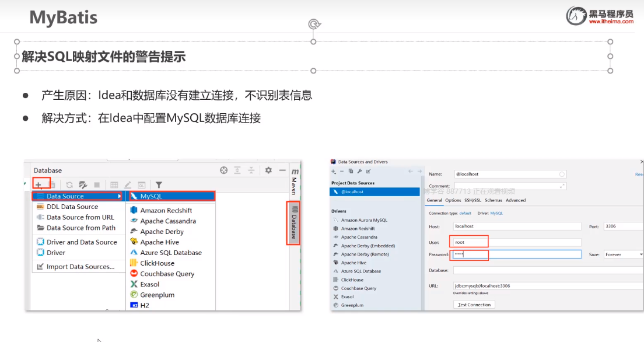
Task: Click the Connection type default link
Action: pyautogui.click(x=465, y=214)
